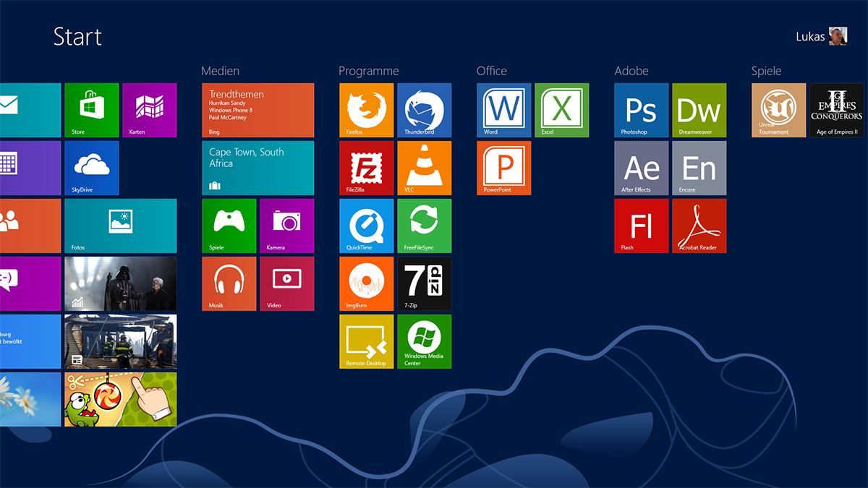Launch the Kamera tile

[x=286, y=226]
